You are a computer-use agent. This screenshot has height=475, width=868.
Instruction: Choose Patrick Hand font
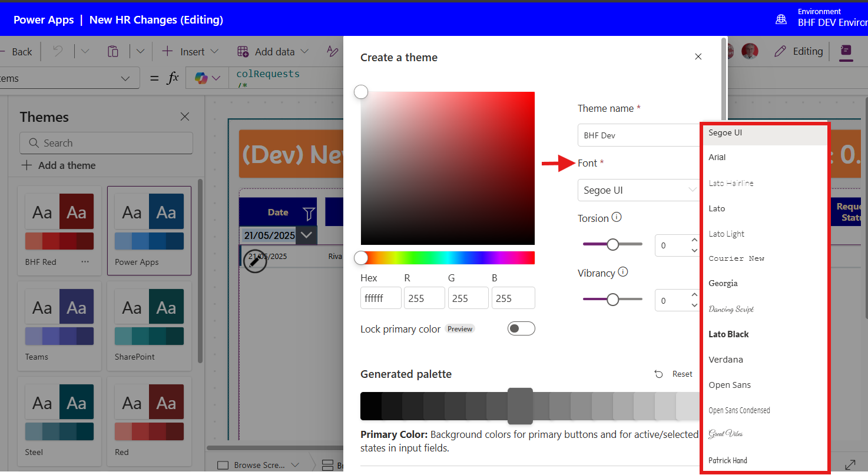pos(764,460)
